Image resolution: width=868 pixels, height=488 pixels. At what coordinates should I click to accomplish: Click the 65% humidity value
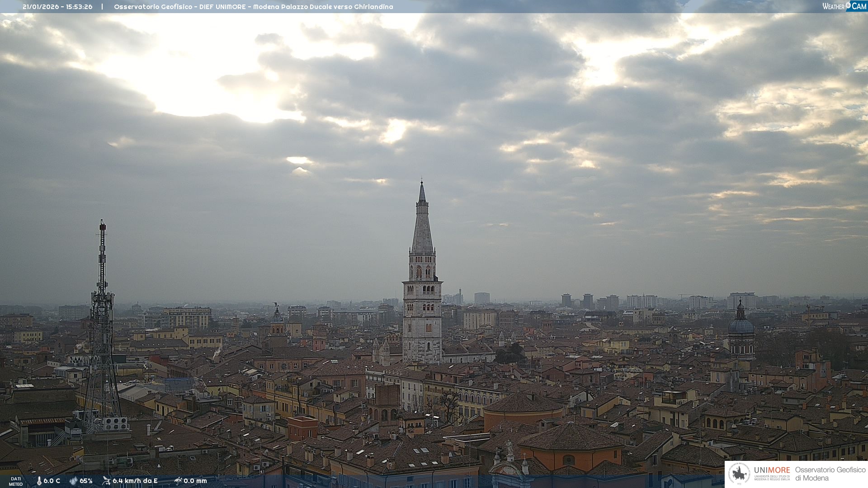tap(86, 481)
